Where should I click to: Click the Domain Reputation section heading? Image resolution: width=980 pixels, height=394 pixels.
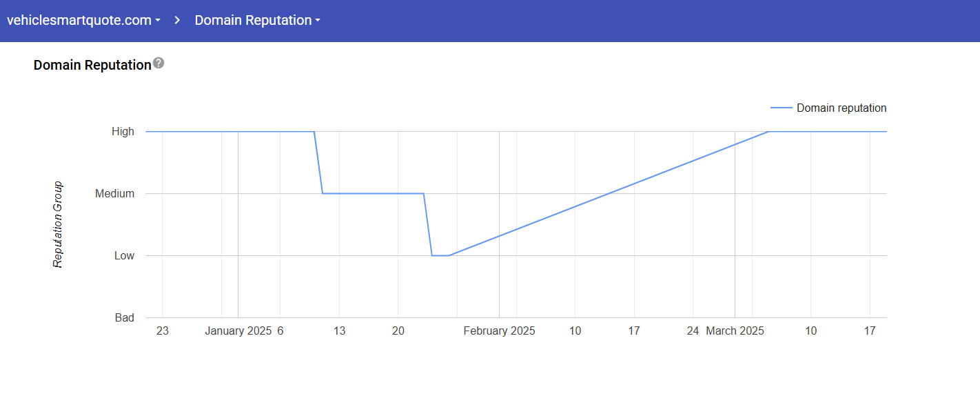point(92,66)
